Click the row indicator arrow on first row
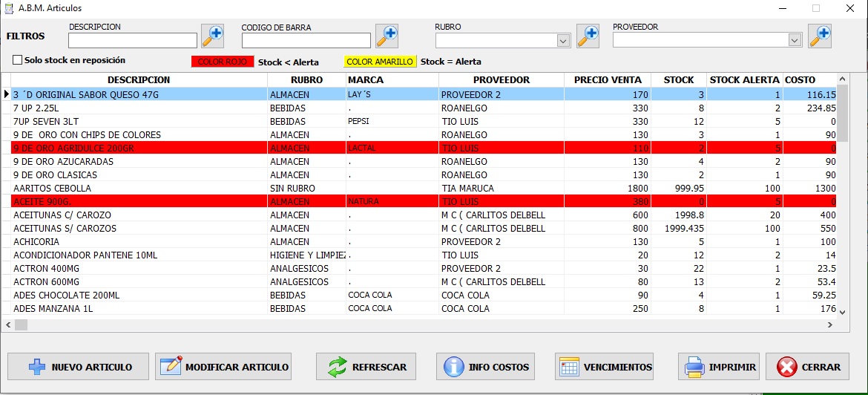Viewport: 868px width, 395px height. [7, 94]
